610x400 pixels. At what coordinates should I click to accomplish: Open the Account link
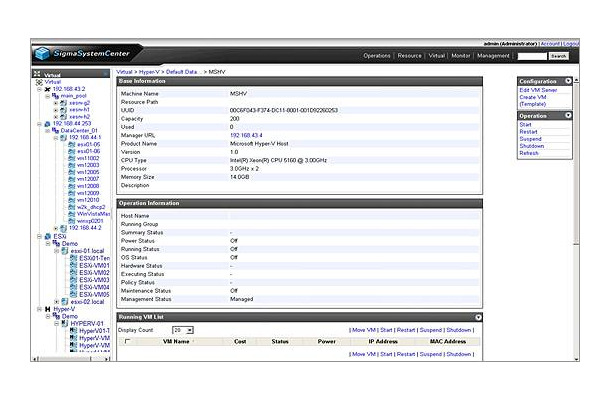click(x=550, y=44)
